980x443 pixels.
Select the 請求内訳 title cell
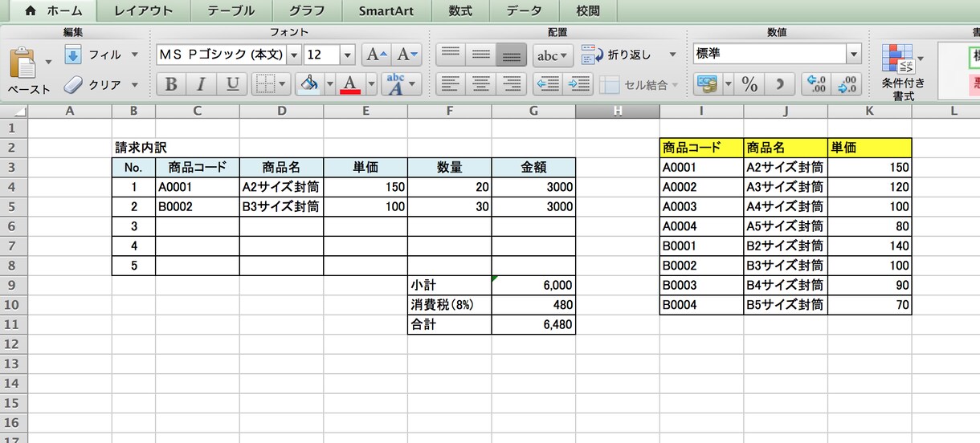click(134, 147)
